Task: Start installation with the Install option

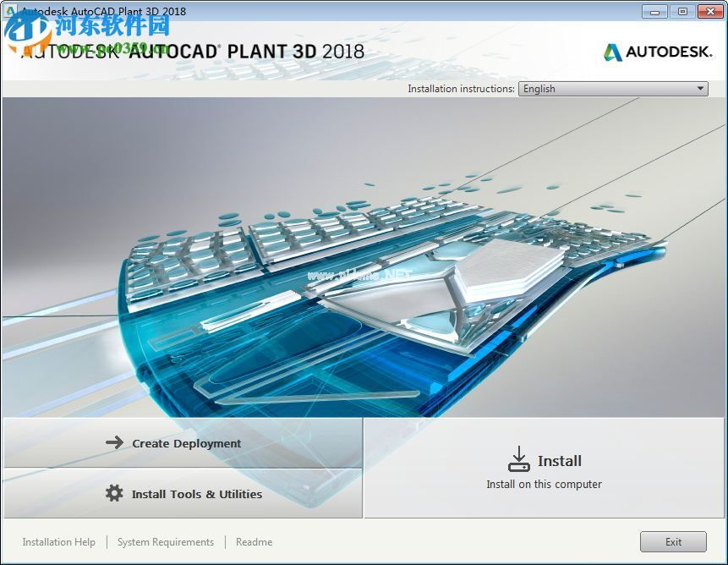Action: click(x=561, y=460)
